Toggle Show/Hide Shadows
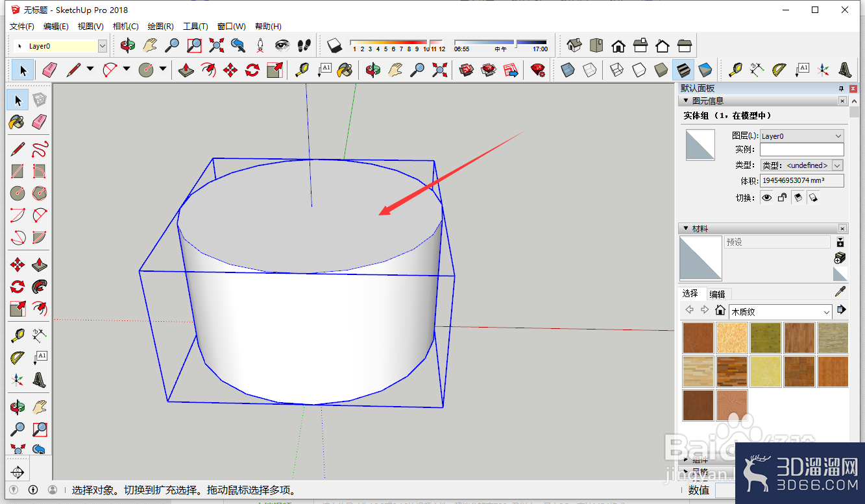This screenshot has width=865, height=504. pos(334,45)
